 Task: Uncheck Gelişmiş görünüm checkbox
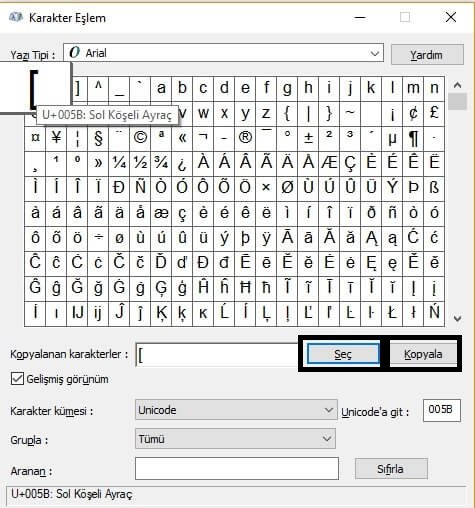pos(17,379)
